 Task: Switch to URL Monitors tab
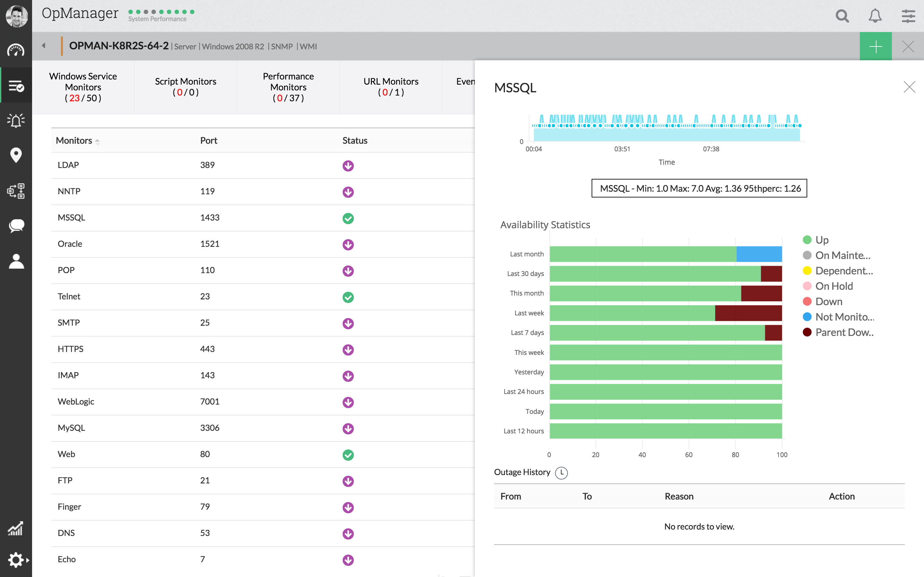(x=390, y=87)
